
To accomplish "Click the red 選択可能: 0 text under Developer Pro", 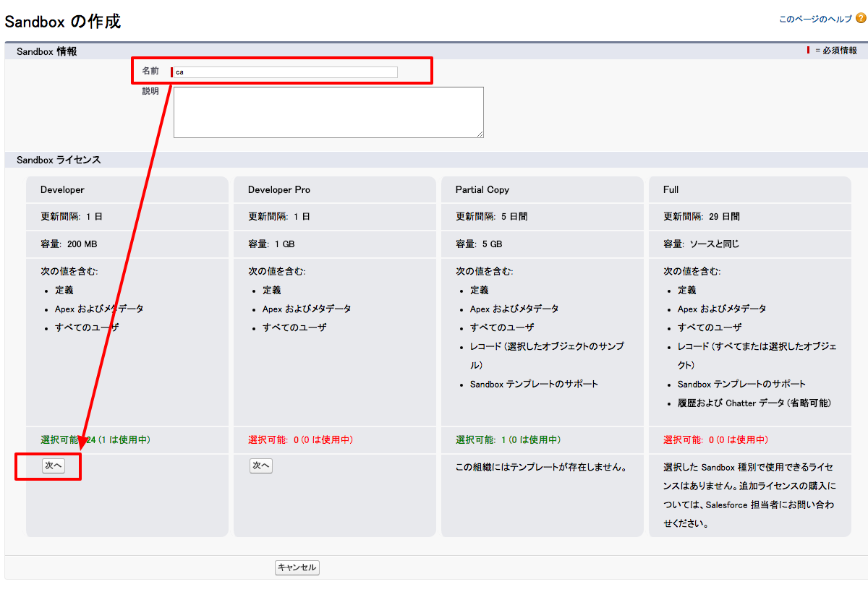I will [301, 439].
